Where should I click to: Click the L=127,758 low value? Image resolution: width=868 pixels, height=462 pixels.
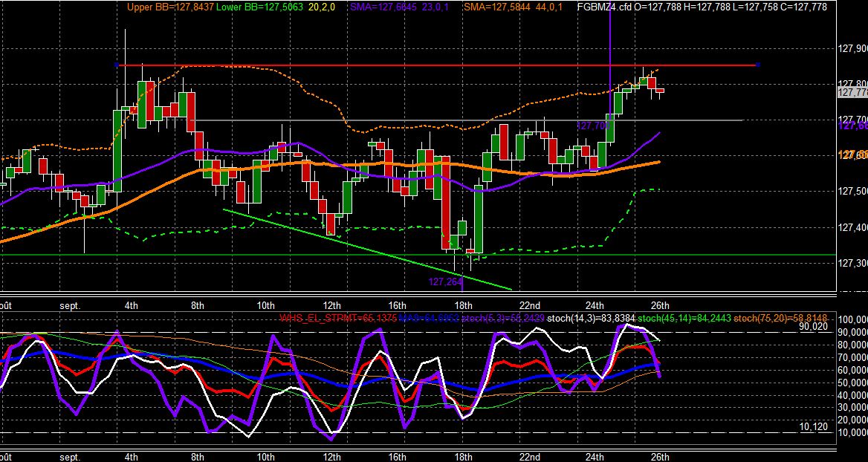click(755, 7)
